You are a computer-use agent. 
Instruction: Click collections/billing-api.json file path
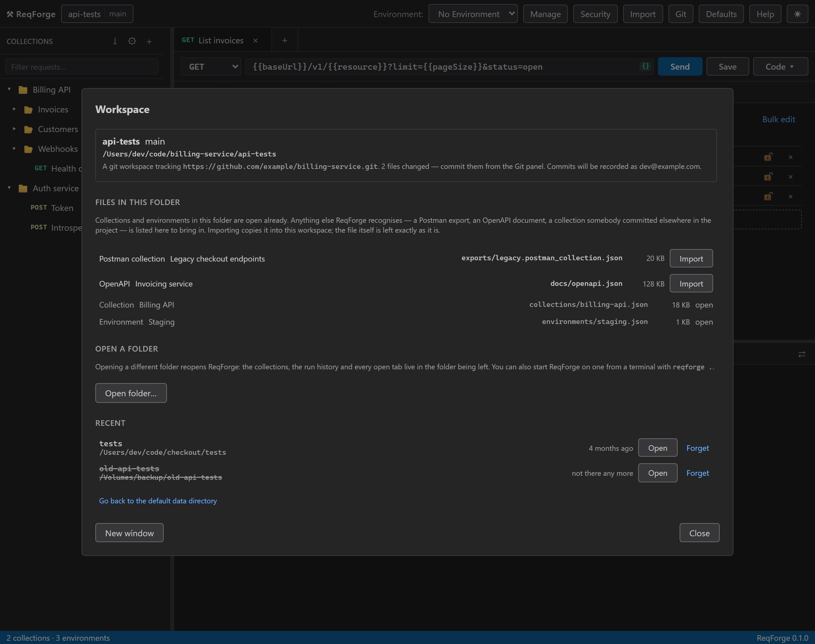(588, 304)
